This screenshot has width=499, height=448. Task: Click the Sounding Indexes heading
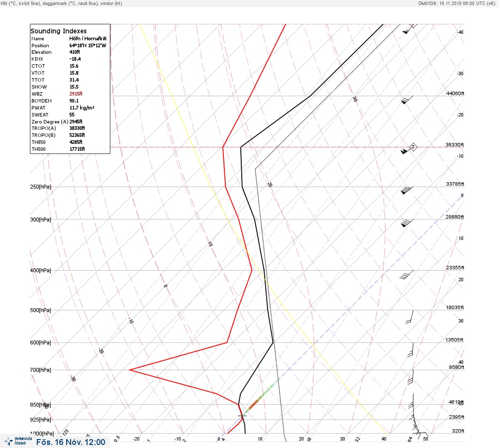pyautogui.click(x=59, y=31)
